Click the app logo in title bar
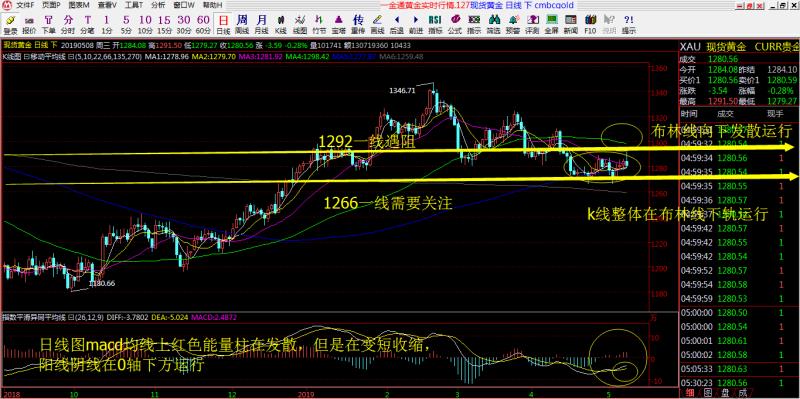 6,5
